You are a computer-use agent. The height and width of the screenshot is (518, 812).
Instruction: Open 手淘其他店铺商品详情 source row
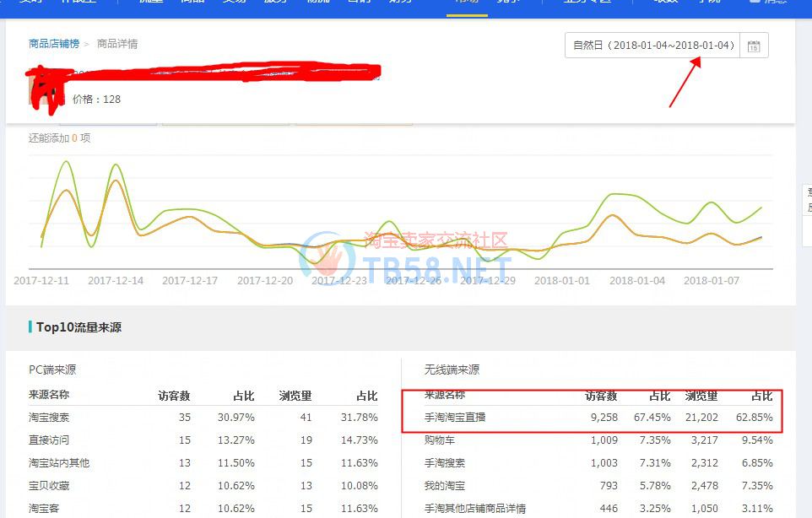coord(474,508)
